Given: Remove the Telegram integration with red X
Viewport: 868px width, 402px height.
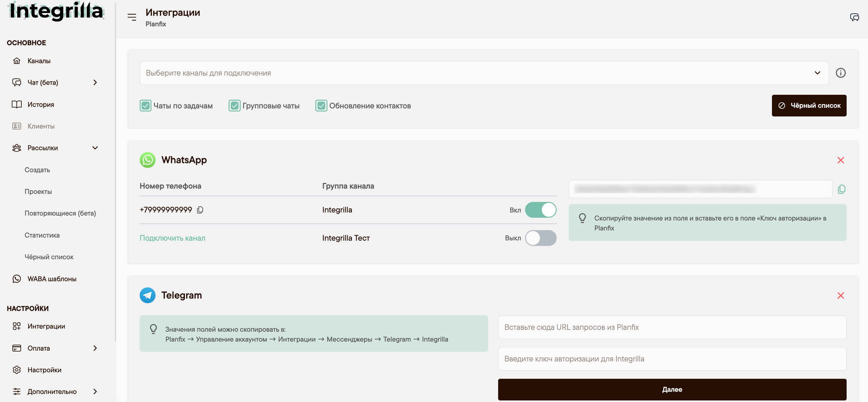Looking at the screenshot, I should [x=840, y=295].
